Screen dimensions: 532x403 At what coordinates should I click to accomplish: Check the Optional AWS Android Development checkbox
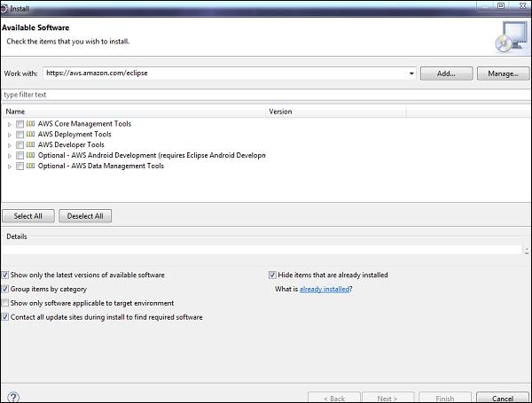[20, 156]
